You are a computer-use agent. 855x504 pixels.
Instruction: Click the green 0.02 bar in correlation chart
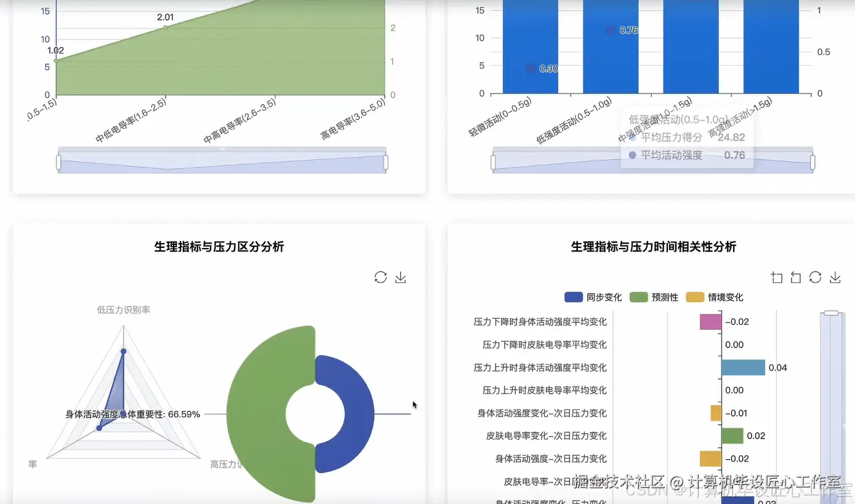(x=733, y=435)
